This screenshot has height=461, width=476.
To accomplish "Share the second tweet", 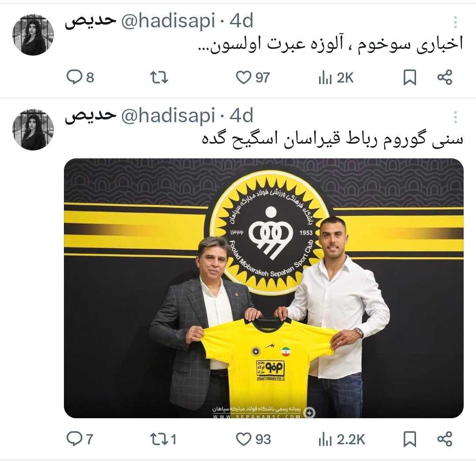I will coord(445,439).
